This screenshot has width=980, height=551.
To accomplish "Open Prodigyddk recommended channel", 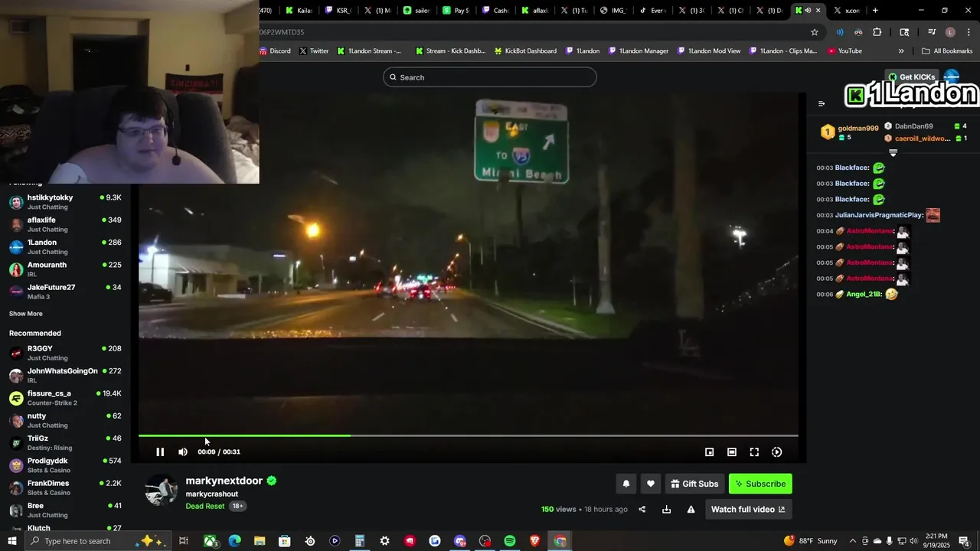I will click(65, 465).
